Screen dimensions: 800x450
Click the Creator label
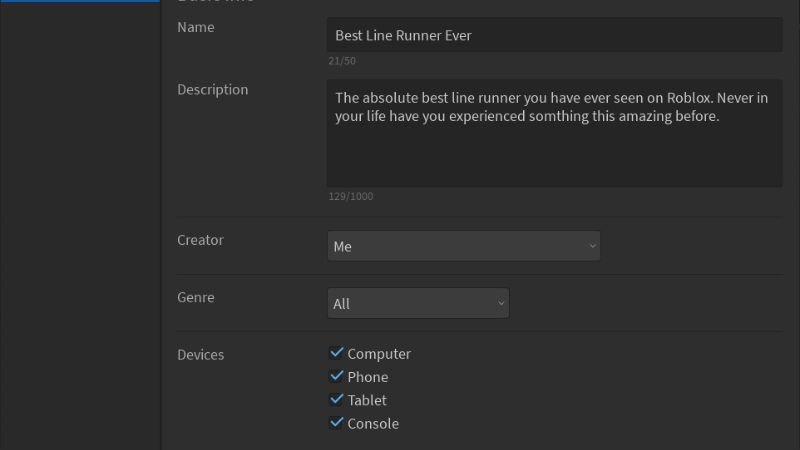click(201, 240)
